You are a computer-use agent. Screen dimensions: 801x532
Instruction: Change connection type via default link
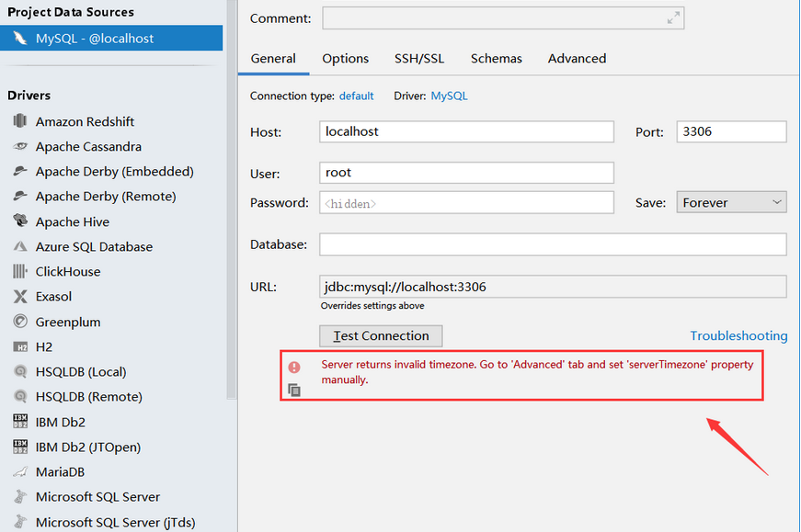[x=357, y=96]
